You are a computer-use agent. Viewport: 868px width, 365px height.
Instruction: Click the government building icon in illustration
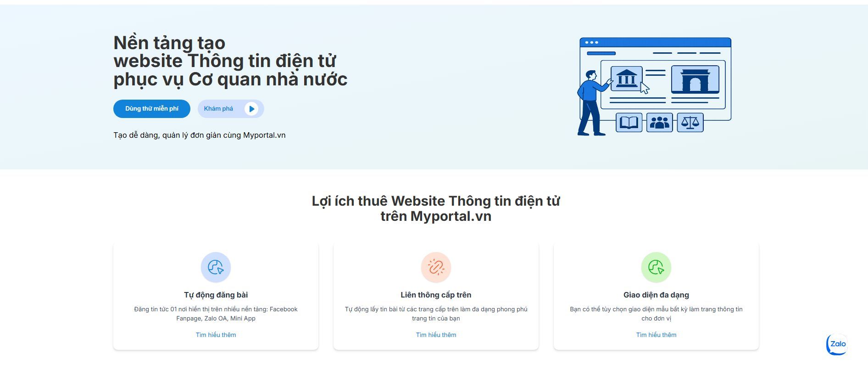[x=626, y=79]
